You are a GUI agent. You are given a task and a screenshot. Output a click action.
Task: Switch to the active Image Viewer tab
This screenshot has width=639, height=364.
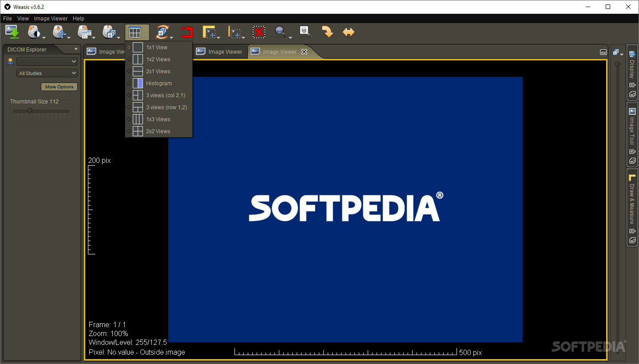(x=280, y=52)
